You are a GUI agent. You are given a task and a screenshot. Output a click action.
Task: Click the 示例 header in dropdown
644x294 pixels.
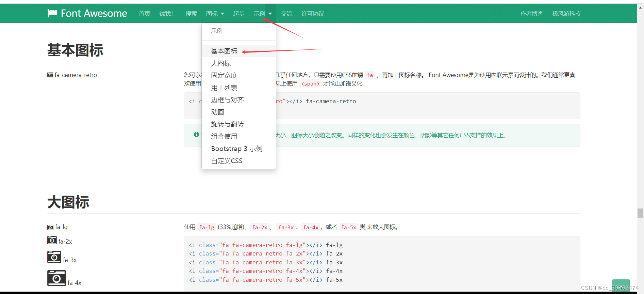[217, 31]
